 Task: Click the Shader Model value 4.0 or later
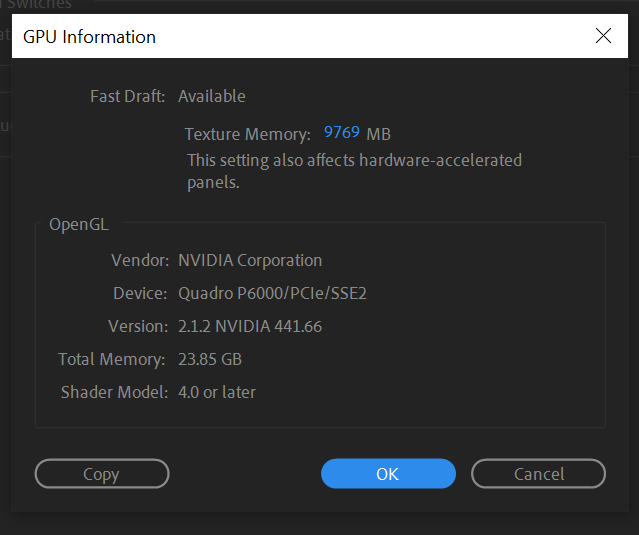click(x=217, y=392)
